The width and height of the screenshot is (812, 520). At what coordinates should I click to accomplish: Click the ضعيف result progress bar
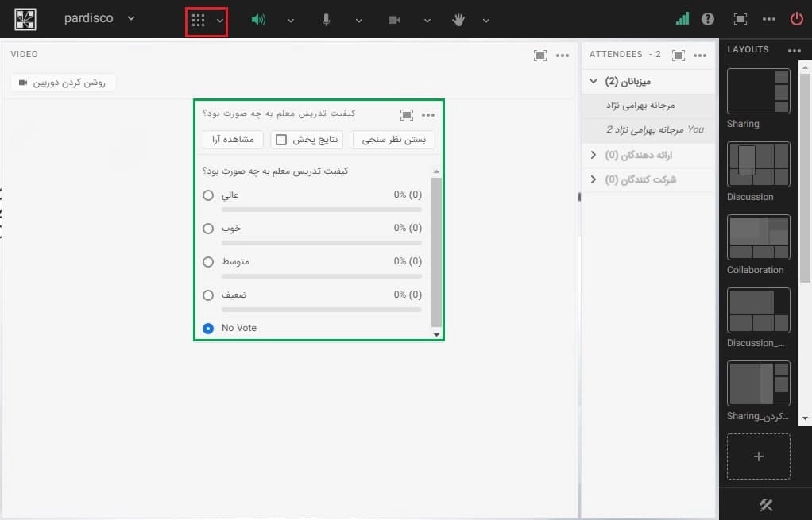point(322,310)
